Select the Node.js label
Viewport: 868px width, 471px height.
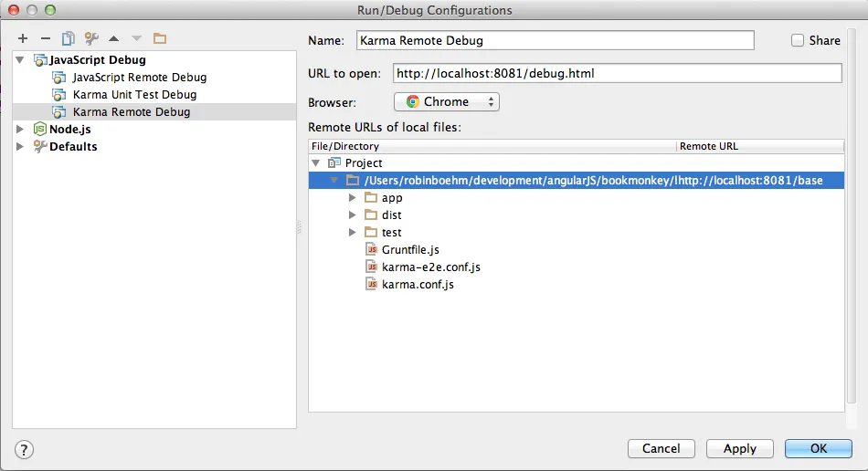click(69, 129)
